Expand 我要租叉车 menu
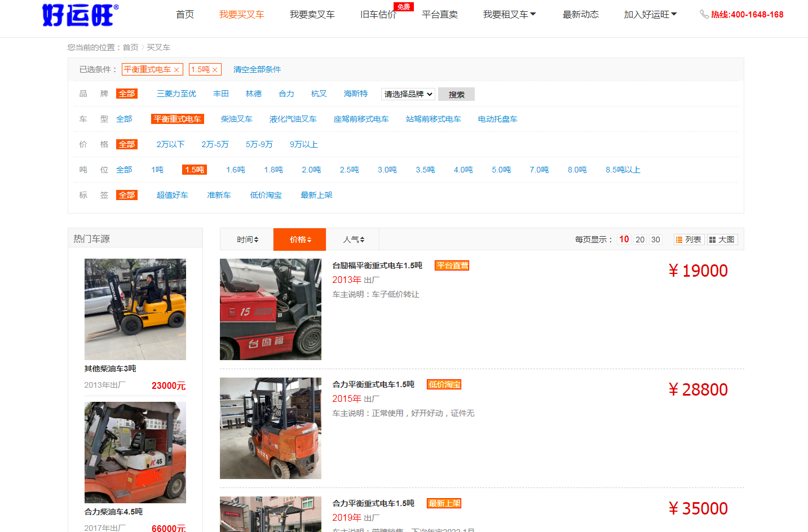This screenshot has height=532, width=808. click(510, 15)
